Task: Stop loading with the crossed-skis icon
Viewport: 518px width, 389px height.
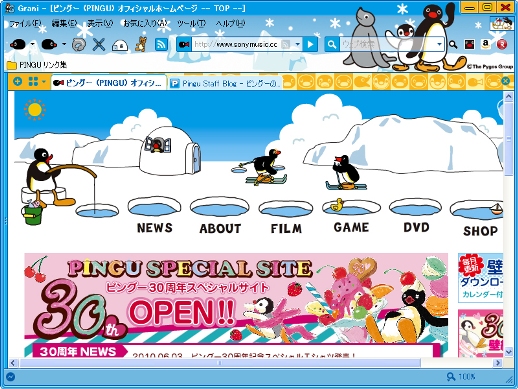Action: pos(99,44)
